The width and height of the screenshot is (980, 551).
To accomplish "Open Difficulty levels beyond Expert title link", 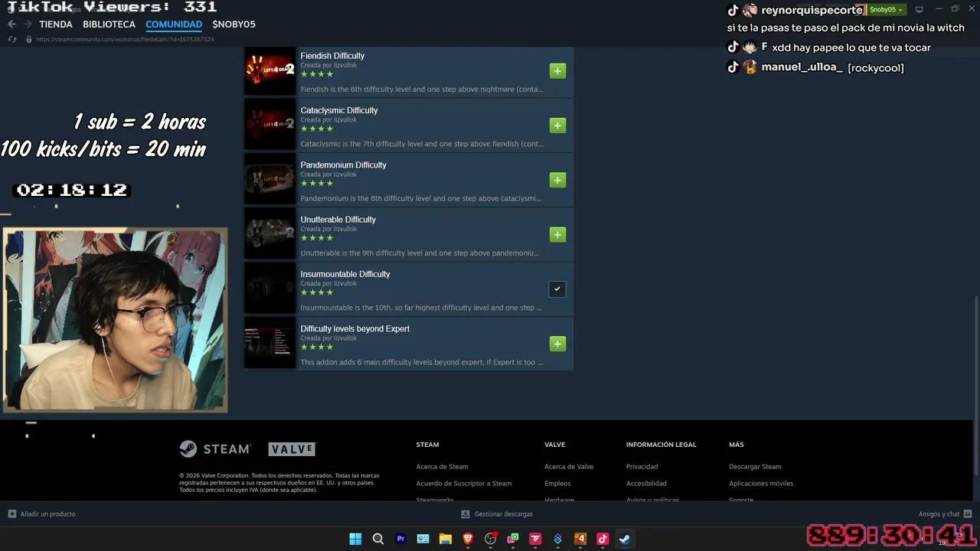I will click(x=354, y=328).
